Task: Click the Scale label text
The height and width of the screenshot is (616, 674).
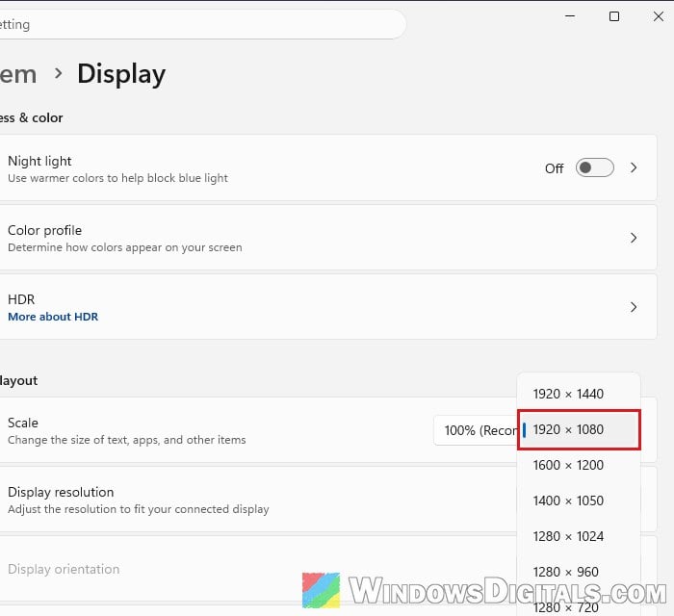Action: tap(23, 423)
